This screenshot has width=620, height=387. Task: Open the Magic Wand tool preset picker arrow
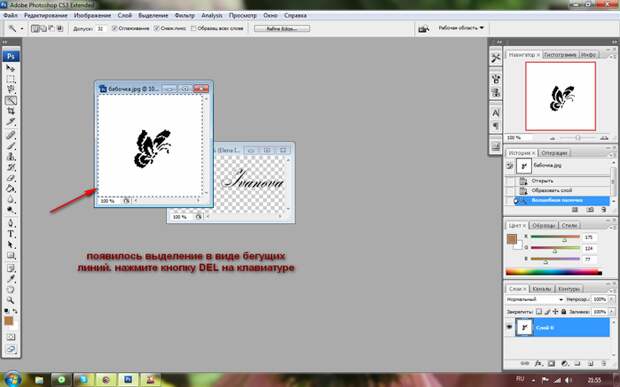(22, 28)
